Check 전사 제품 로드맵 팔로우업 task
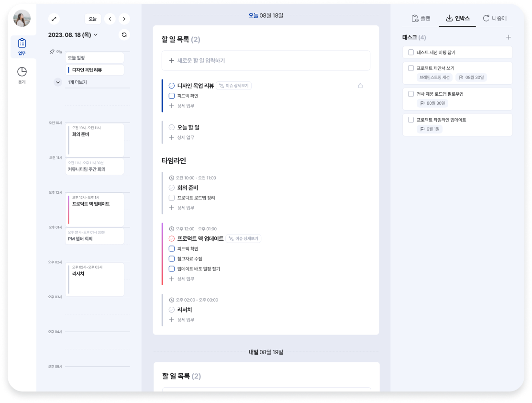This screenshot has height=403, width=532. coord(411,94)
